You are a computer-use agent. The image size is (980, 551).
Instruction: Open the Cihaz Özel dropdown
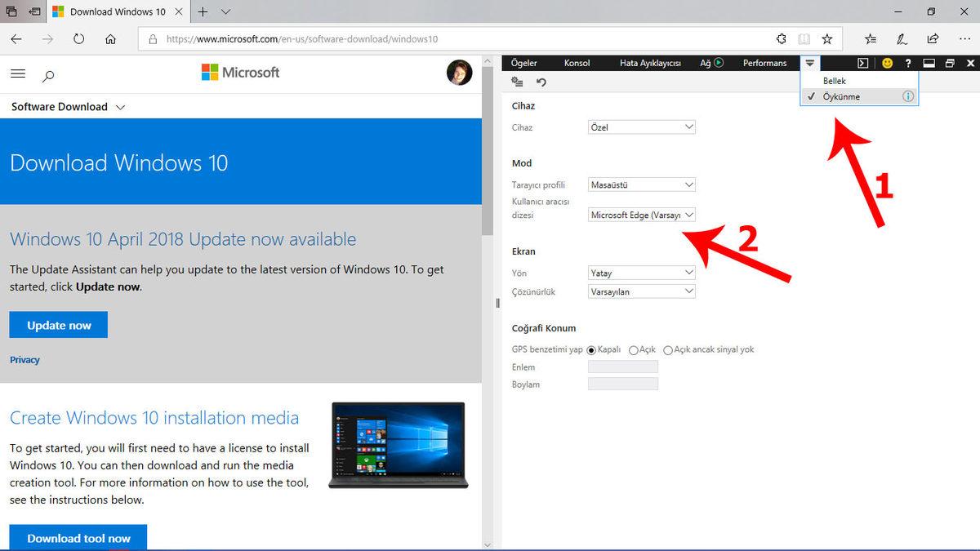(x=641, y=127)
